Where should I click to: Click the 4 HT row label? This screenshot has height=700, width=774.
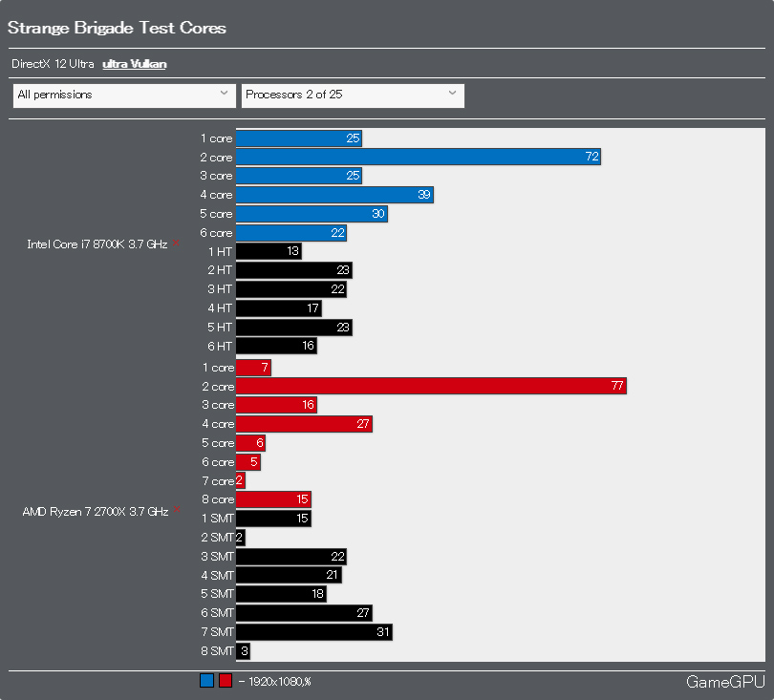point(220,308)
